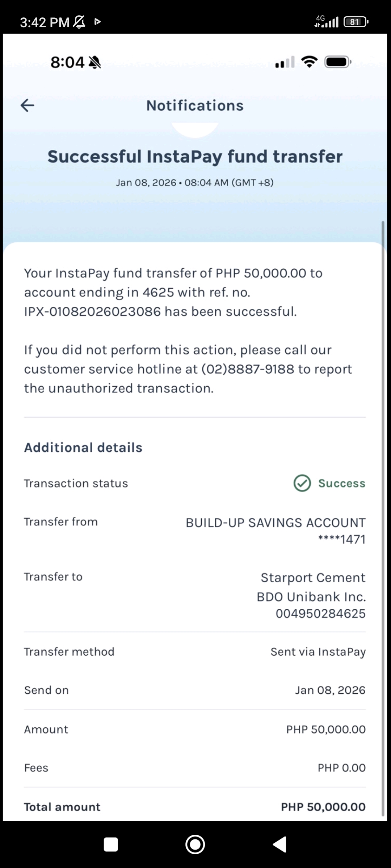This screenshot has width=391, height=868.
Task: Tap the Wi-Fi icon in inner status bar
Action: tap(310, 62)
